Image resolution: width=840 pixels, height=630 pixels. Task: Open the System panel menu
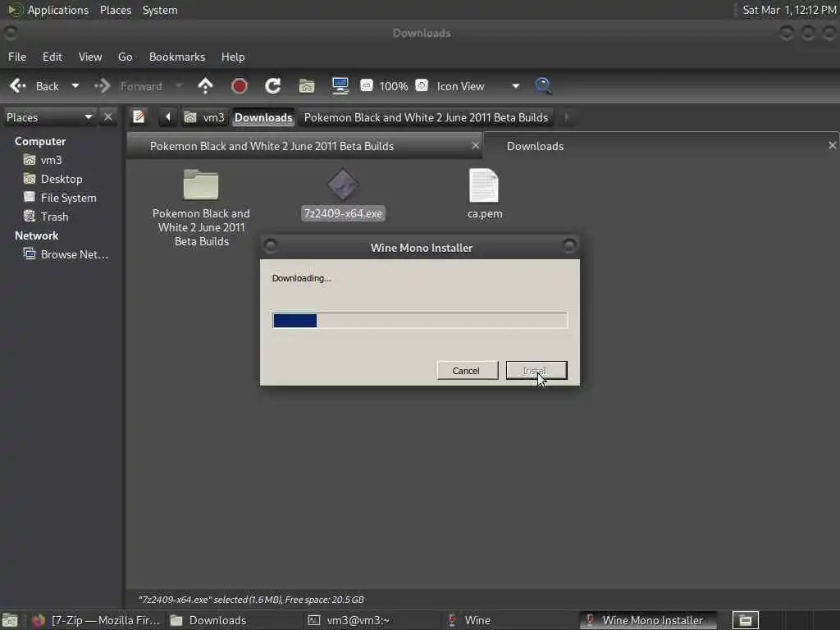(160, 10)
